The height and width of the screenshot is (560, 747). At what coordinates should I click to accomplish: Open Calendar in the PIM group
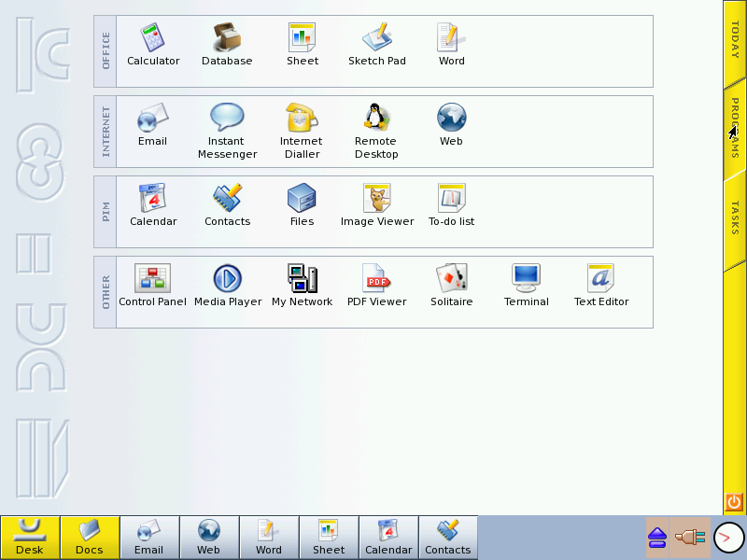point(153,204)
